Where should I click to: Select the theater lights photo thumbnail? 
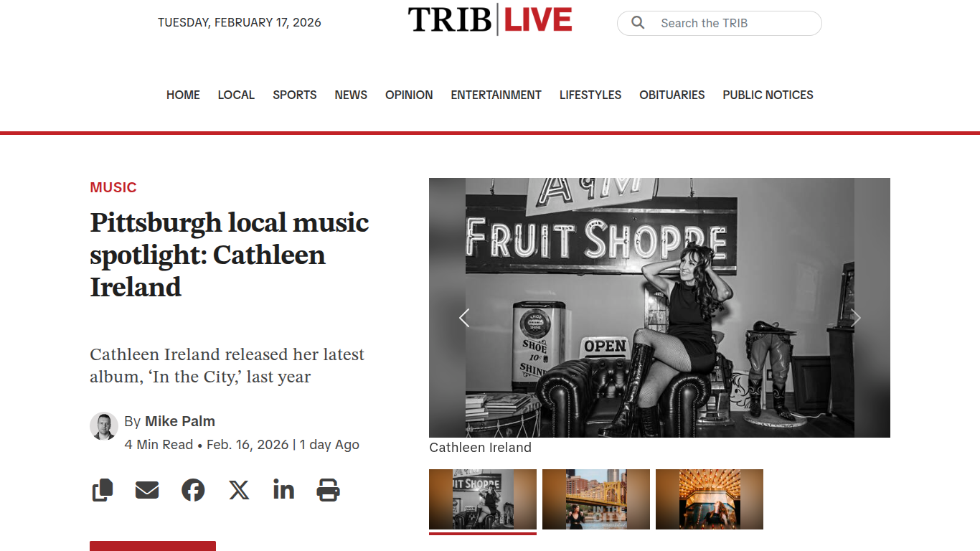tap(710, 499)
